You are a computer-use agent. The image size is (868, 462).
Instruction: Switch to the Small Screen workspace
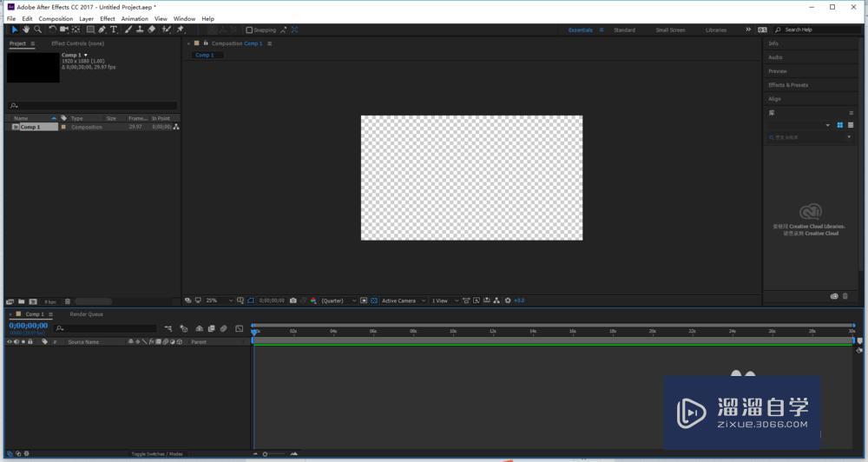coord(670,30)
